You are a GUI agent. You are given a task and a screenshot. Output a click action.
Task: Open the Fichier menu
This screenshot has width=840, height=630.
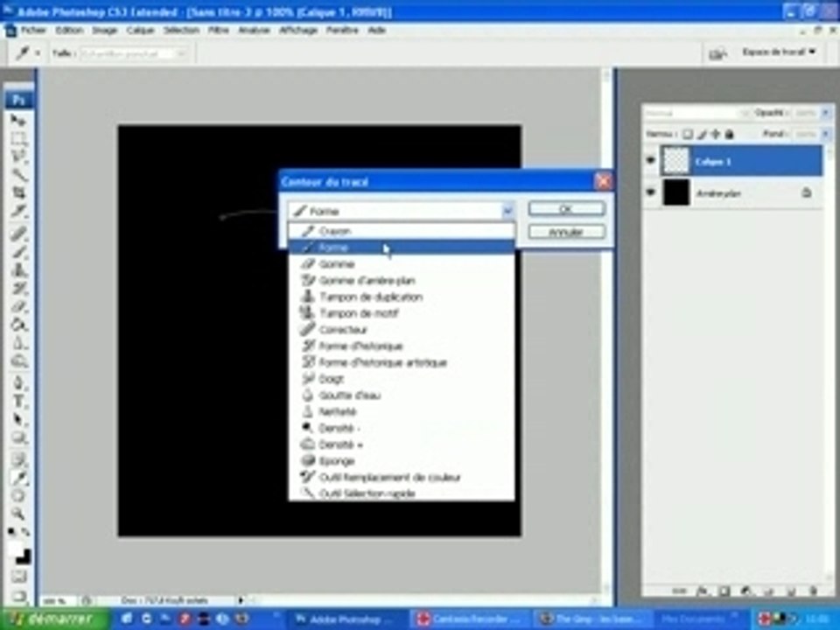click(33, 30)
